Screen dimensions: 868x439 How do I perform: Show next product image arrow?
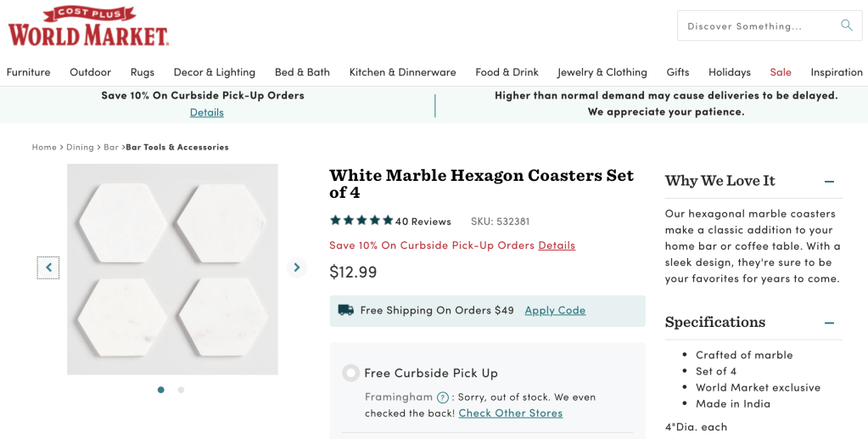(x=296, y=267)
